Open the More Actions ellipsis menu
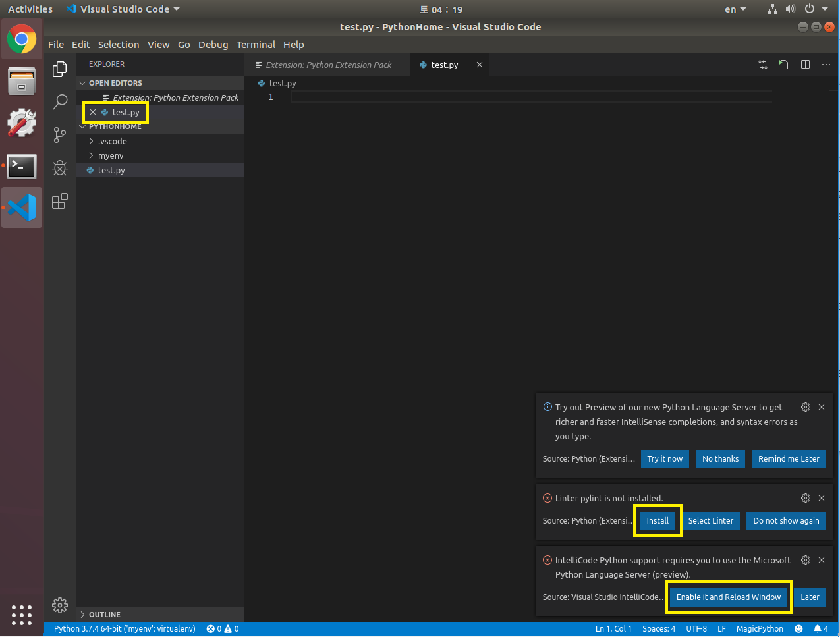 pyautogui.click(x=826, y=65)
